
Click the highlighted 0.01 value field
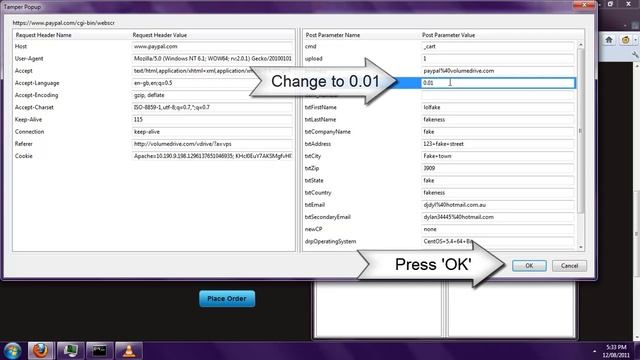coord(498,83)
